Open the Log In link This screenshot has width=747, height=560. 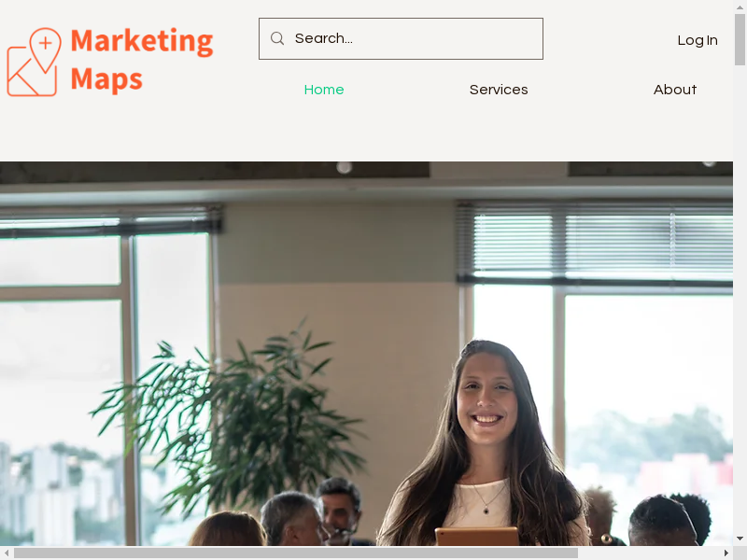point(698,40)
